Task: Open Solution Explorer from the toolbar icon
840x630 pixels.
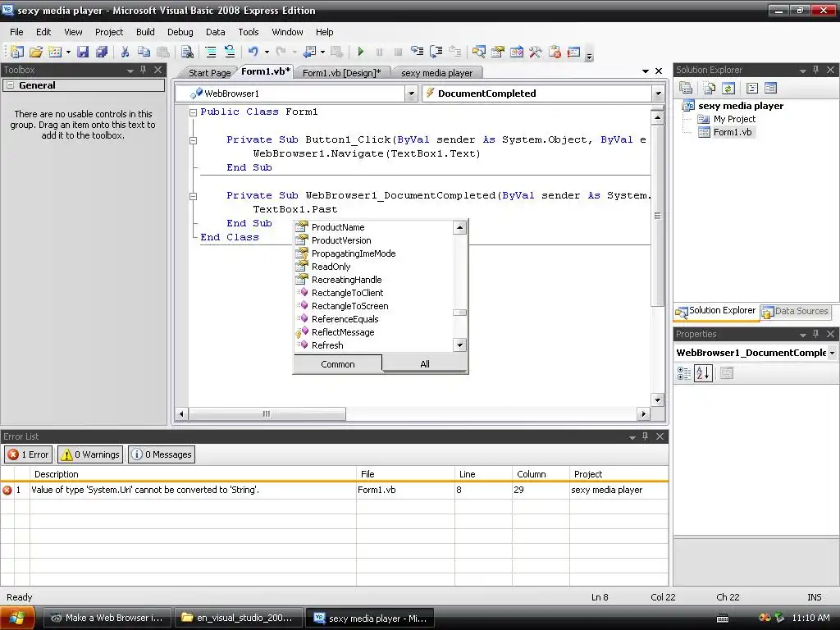Action: coord(478,52)
